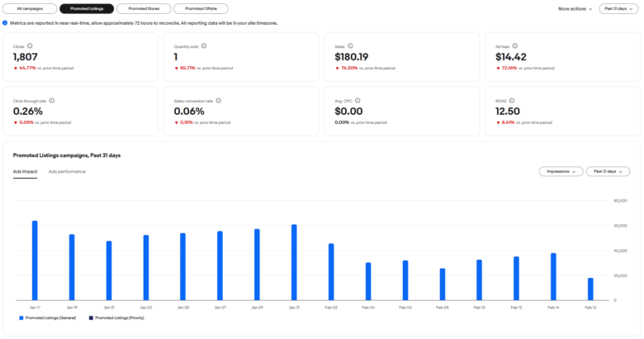The height and width of the screenshot is (339, 644).
Task: Switch to Ads performance tab
Action: (67, 171)
